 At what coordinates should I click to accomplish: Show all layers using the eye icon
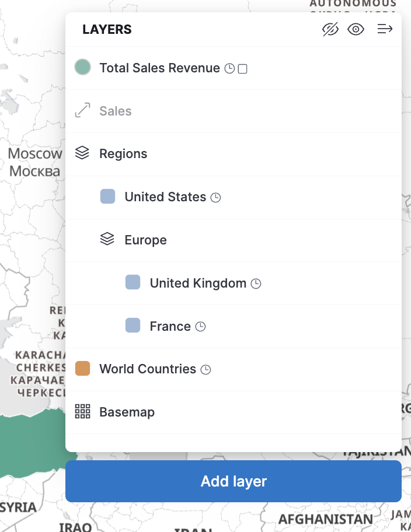[x=356, y=29]
